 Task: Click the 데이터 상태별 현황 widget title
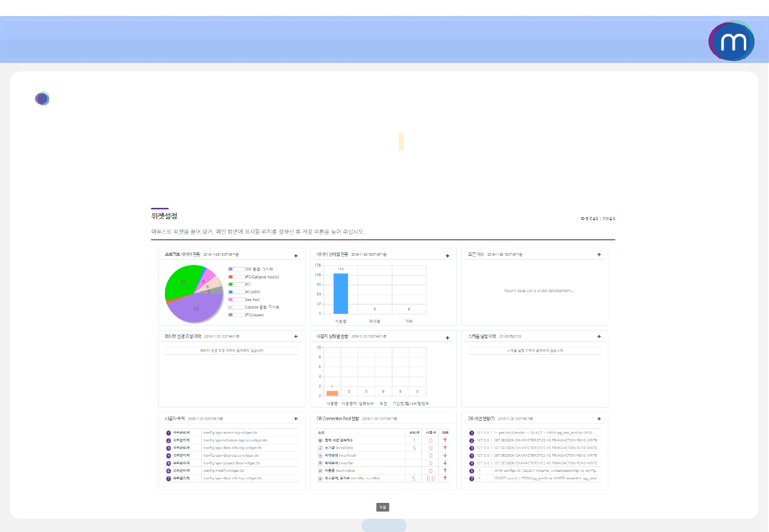[x=332, y=254]
